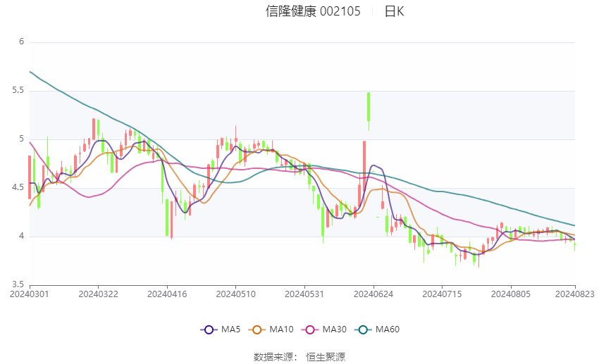Click the x-axis date 20240322
599x364 pixels.
tap(98, 294)
